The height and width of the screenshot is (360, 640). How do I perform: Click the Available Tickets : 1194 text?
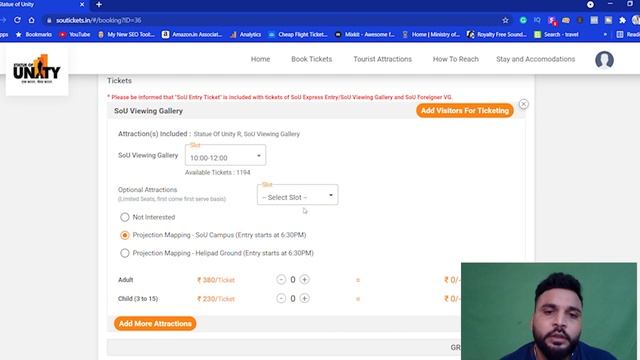tap(218, 173)
